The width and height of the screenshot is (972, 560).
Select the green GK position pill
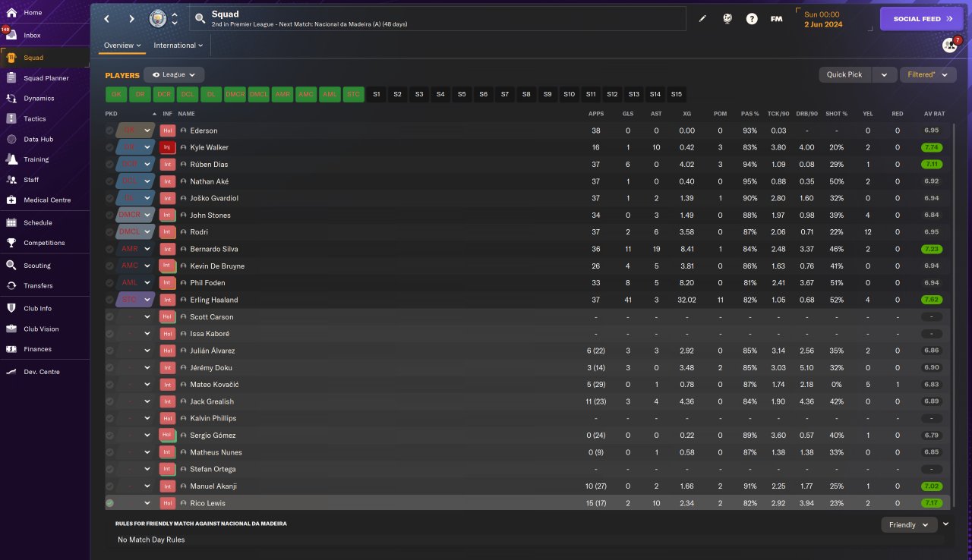116,94
